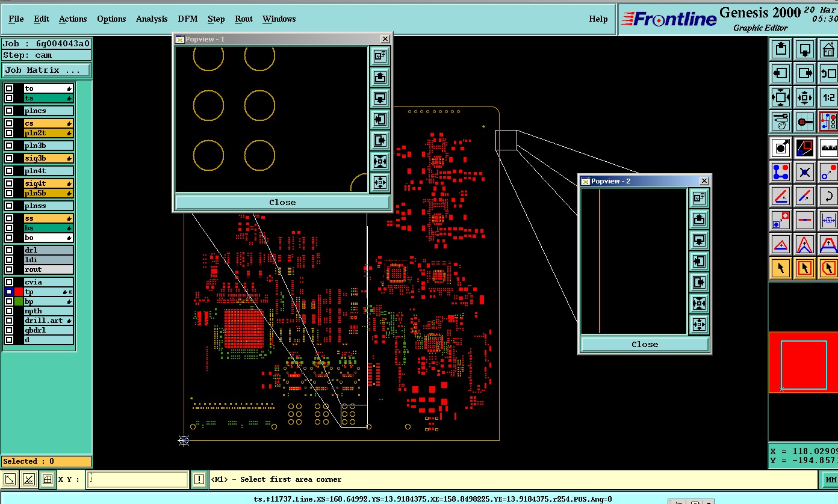
Task: Toggle the checkbox for layer cs
Action: pyautogui.click(x=9, y=123)
